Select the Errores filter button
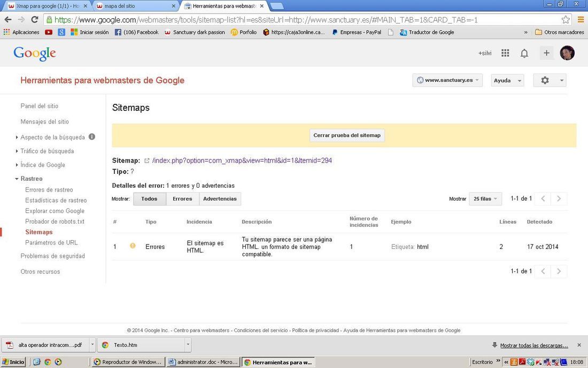588x368 pixels. tap(182, 199)
